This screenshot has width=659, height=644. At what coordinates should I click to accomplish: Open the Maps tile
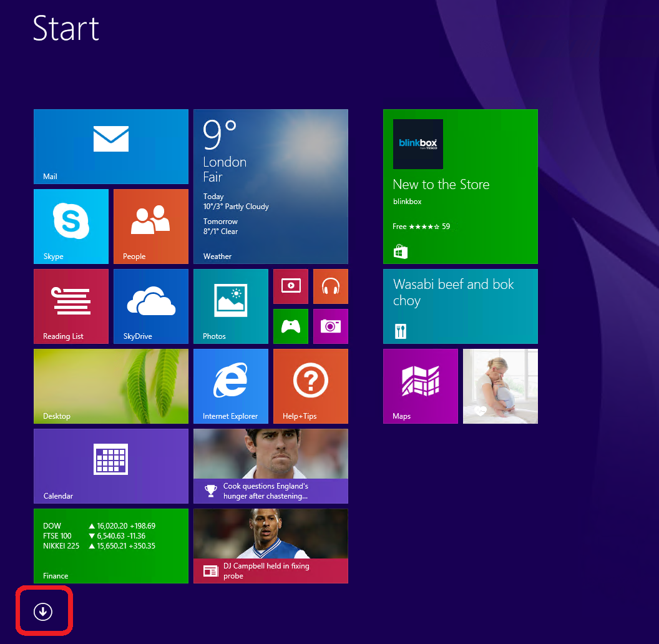pyautogui.click(x=421, y=386)
